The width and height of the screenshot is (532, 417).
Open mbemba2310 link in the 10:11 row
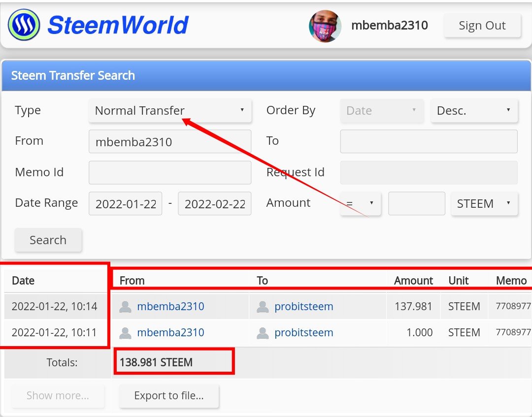170,333
